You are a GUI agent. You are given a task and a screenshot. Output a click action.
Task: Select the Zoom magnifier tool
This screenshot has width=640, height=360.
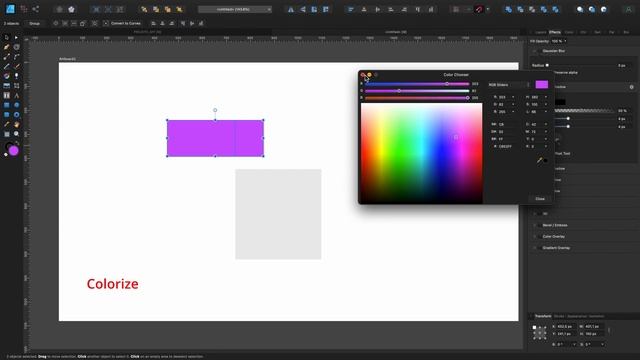click(16, 134)
